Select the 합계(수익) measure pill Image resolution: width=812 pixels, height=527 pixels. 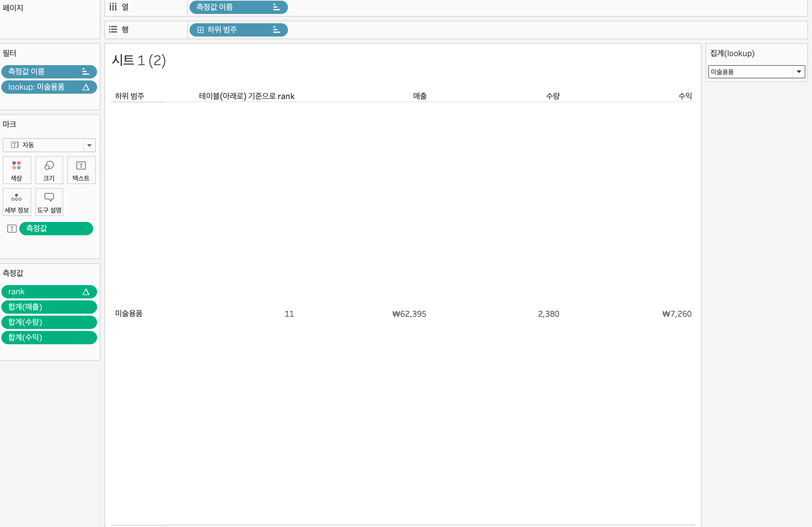click(49, 337)
